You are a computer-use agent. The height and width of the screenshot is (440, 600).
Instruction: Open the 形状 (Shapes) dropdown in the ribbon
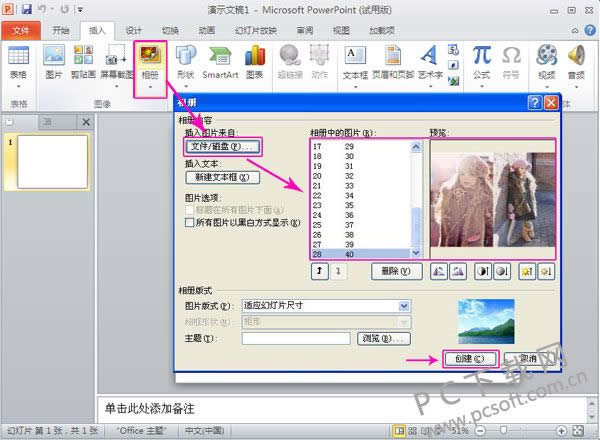(x=185, y=60)
